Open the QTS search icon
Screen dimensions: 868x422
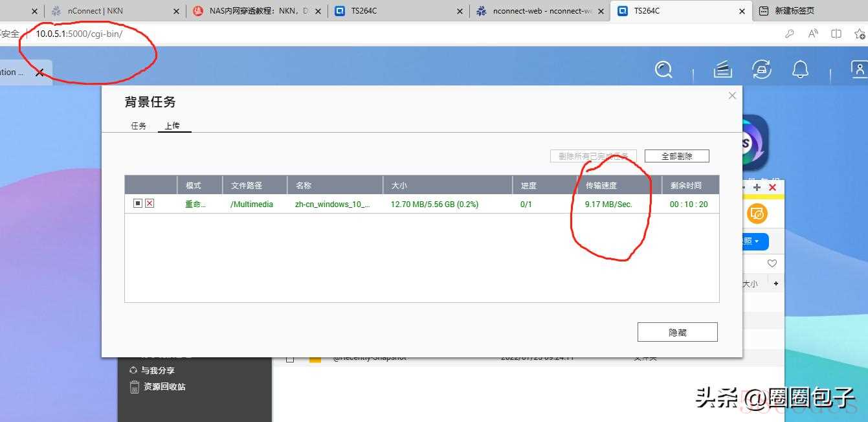663,69
